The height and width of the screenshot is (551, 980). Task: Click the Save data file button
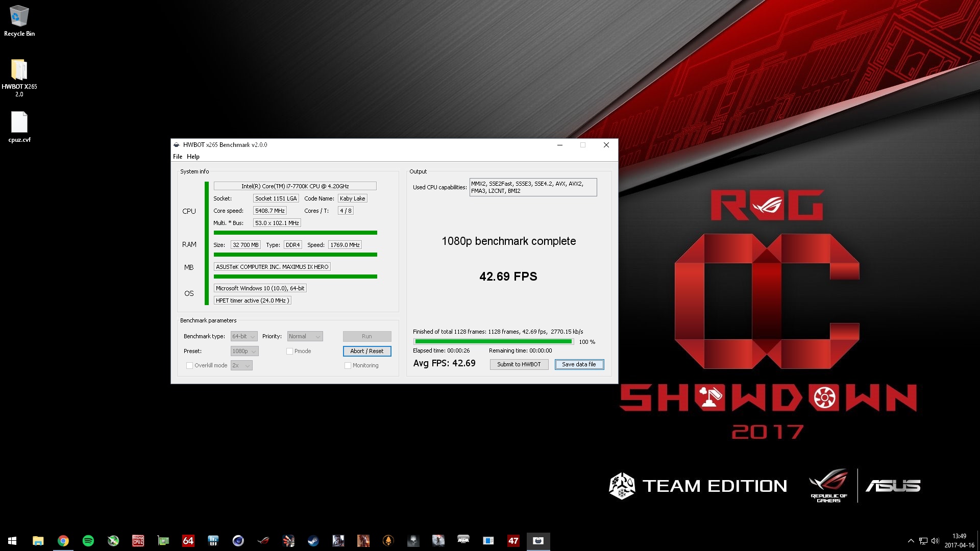[x=579, y=364]
